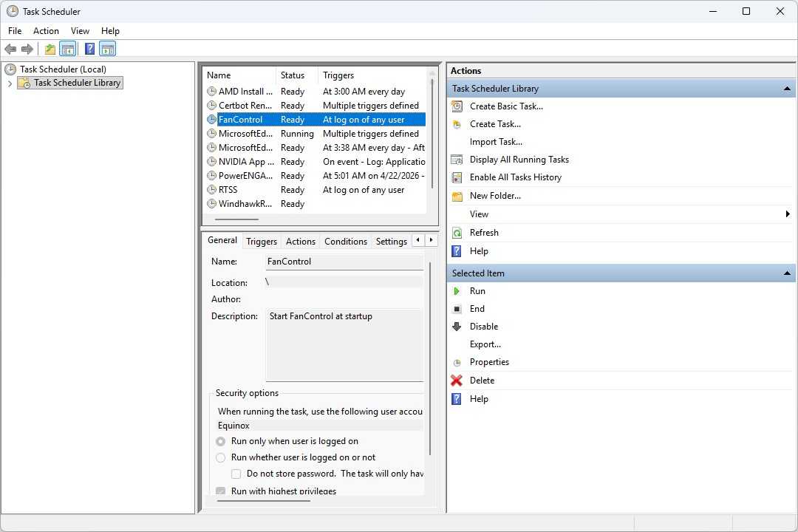Open the Help menu in the menu bar
Image resolution: width=798 pixels, height=532 pixels.
(x=110, y=31)
